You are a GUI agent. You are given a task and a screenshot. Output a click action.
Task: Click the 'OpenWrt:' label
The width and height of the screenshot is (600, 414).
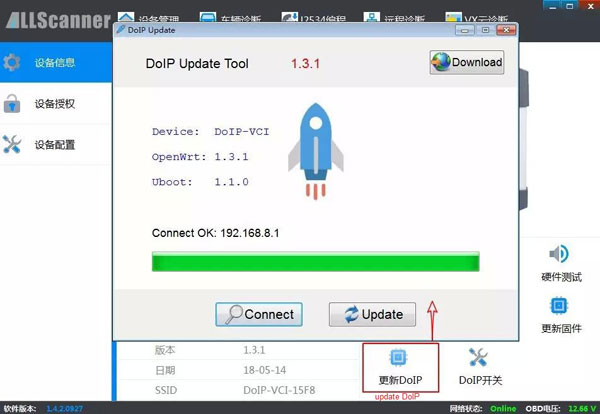coord(179,157)
